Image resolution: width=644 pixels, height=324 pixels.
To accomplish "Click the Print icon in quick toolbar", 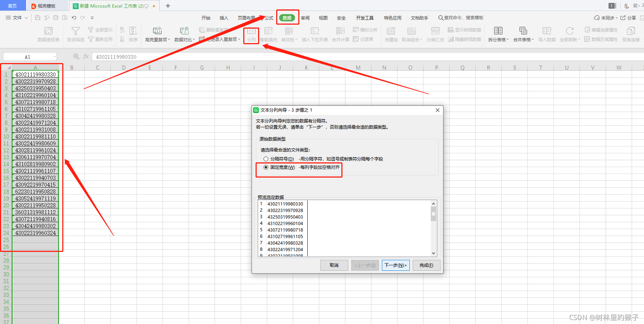I will point(56,17).
